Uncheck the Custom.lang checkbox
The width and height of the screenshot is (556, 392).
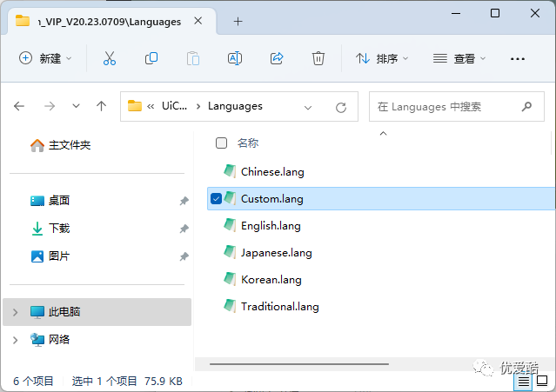tap(216, 199)
